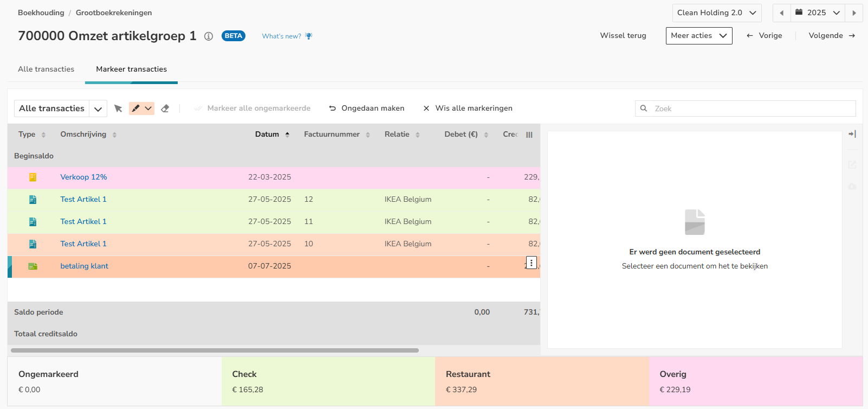Click the horizontal scrollbar under the table
The height and width of the screenshot is (409, 868).
[x=215, y=350]
